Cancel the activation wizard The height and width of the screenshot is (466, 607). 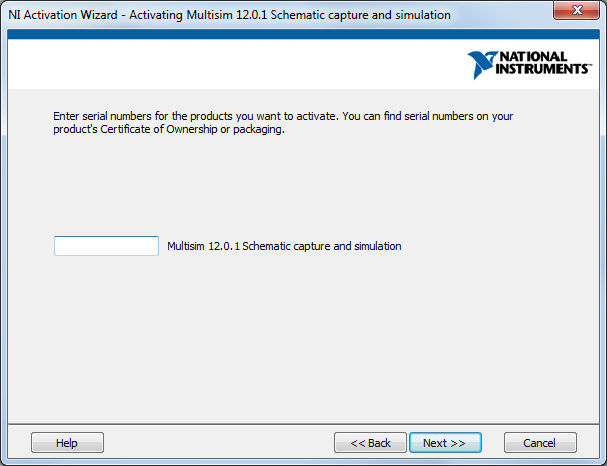click(540, 443)
